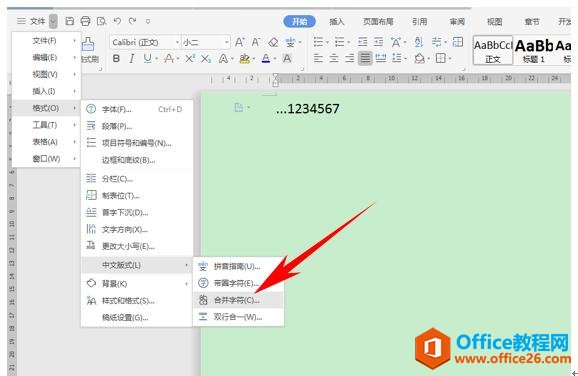
Task: Toggle character shading icon
Action: [287, 58]
